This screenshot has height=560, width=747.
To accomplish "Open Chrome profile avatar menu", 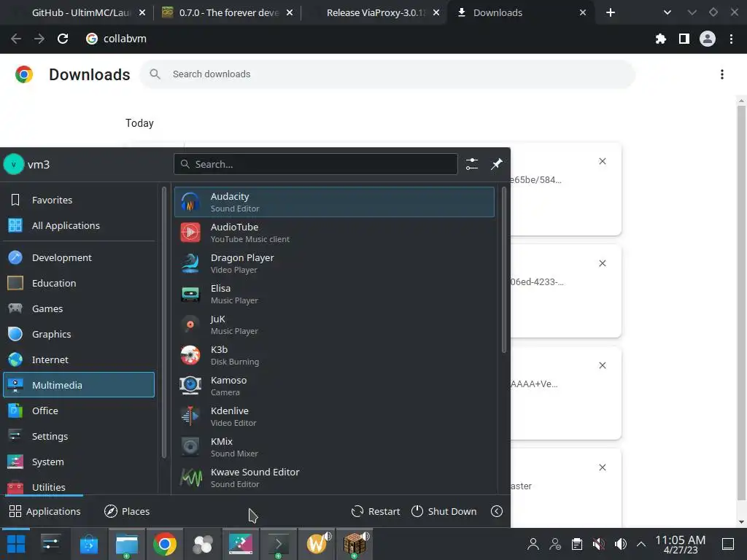I will point(708,39).
